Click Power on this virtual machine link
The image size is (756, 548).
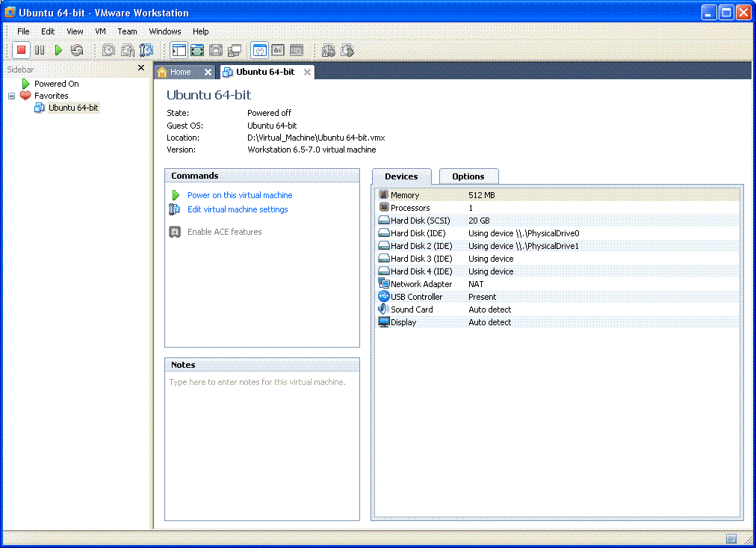(240, 195)
